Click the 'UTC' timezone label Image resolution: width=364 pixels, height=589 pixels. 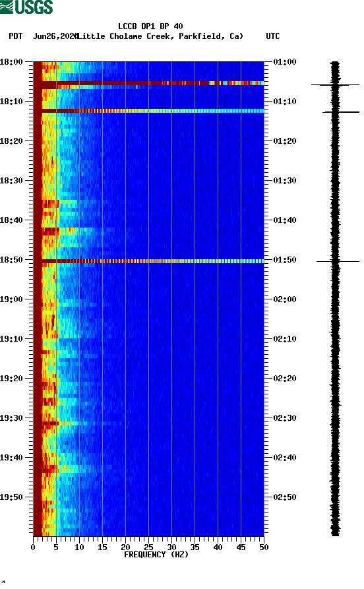(x=273, y=36)
